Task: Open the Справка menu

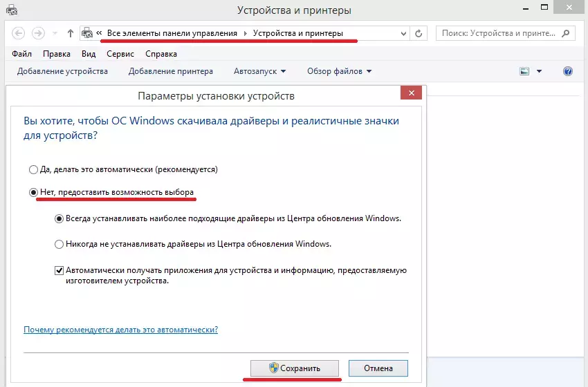Action: click(161, 54)
